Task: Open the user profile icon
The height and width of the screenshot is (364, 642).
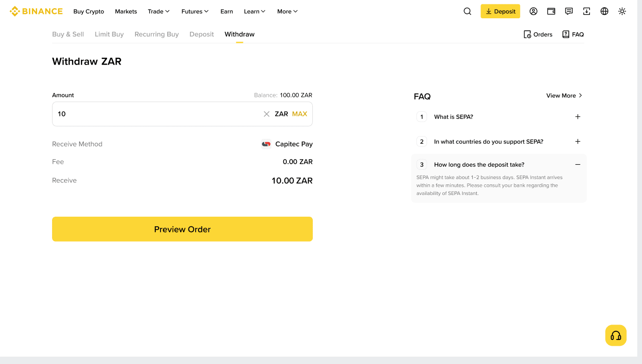Action: coord(533,12)
